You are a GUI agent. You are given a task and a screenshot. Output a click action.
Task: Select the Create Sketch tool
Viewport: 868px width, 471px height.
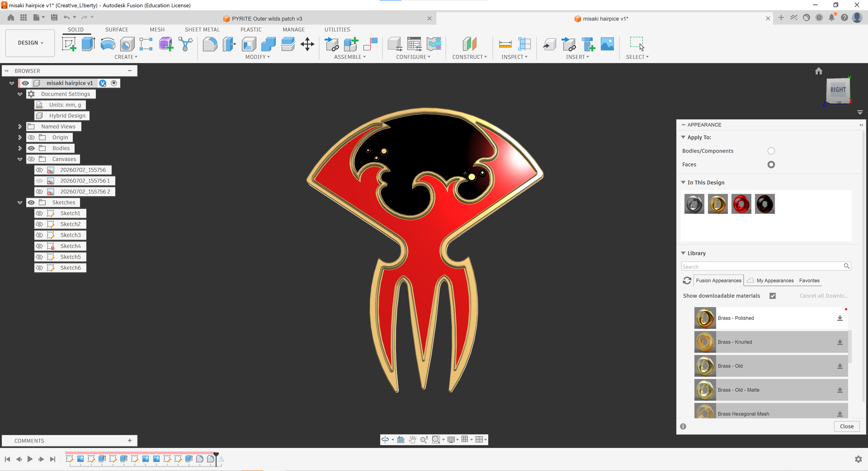(69, 44)
